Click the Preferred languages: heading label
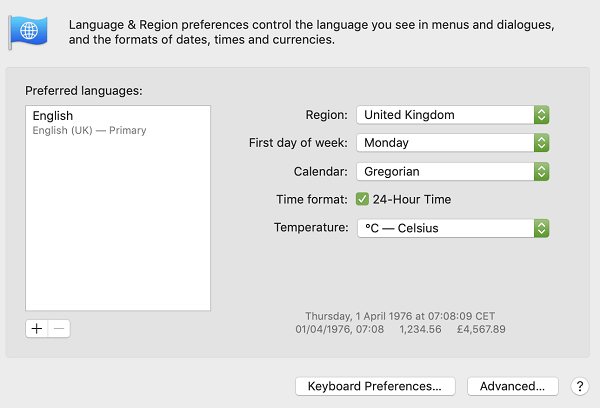Screen dimensions: 600x408 [x=84, y=91]
